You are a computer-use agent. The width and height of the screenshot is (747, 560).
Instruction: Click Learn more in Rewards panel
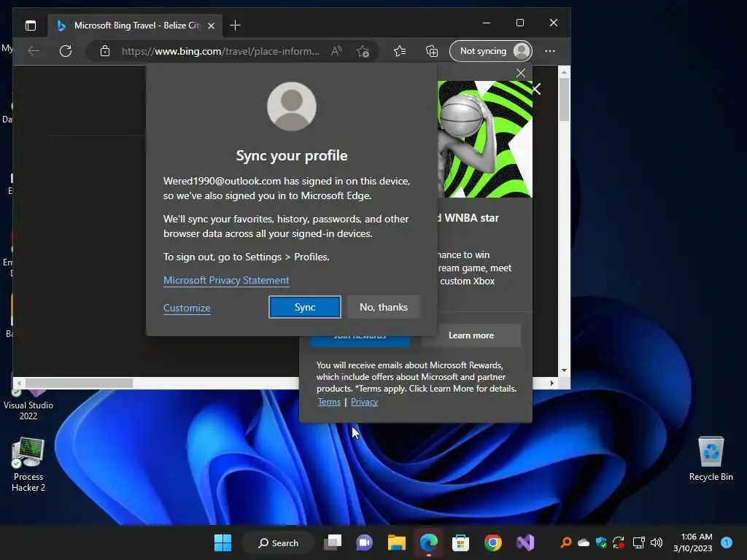point(471,335)
